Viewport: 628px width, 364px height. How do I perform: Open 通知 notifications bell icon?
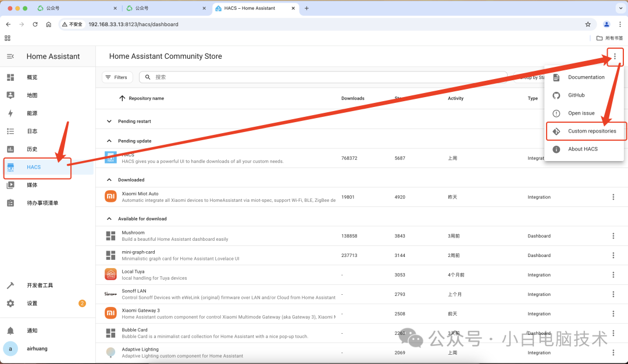pos(10,331)
